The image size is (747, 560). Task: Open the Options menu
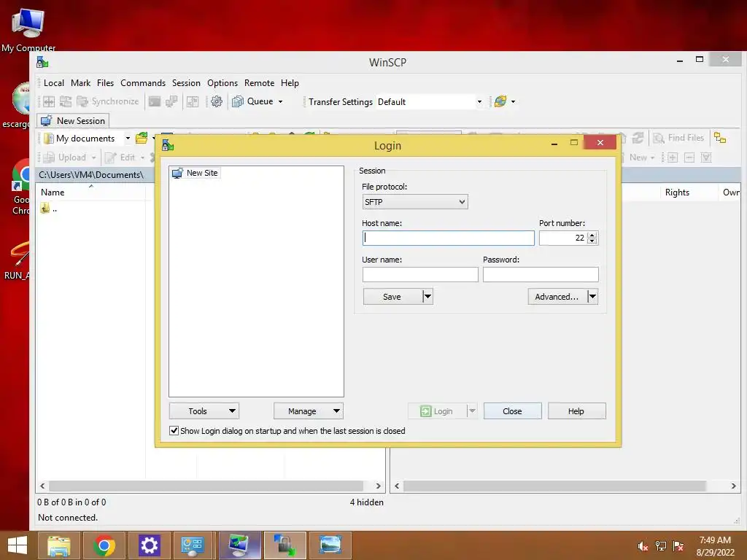pyautogui.click(x=222, y=83)
